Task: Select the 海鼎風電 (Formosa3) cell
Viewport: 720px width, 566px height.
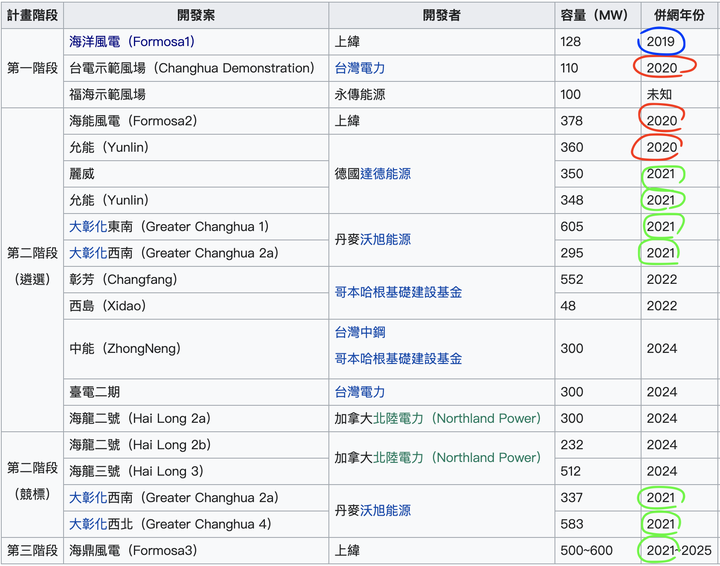Action: click(x=196, y=550)
